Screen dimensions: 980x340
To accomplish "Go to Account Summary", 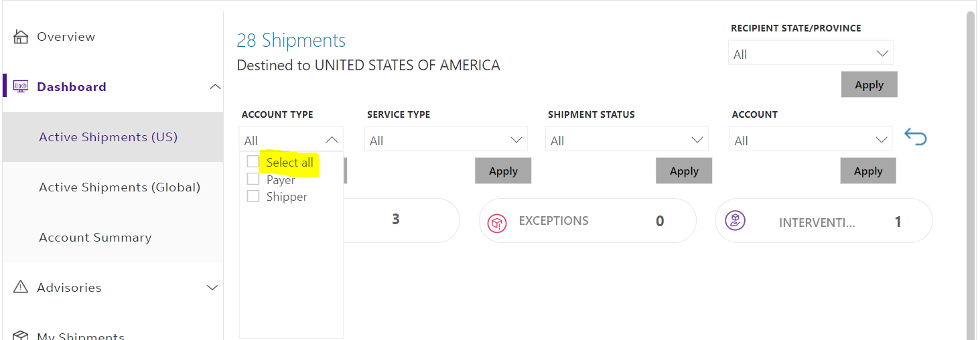I will 95,238.
